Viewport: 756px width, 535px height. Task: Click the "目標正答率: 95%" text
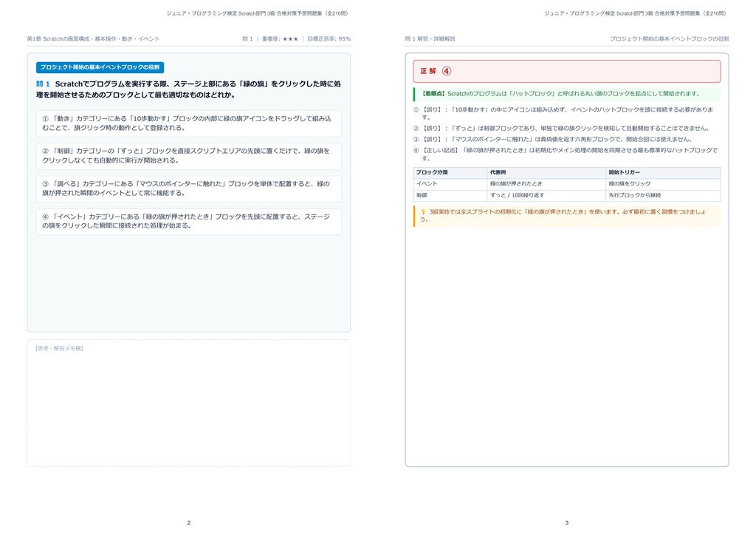tap(329, 38)
